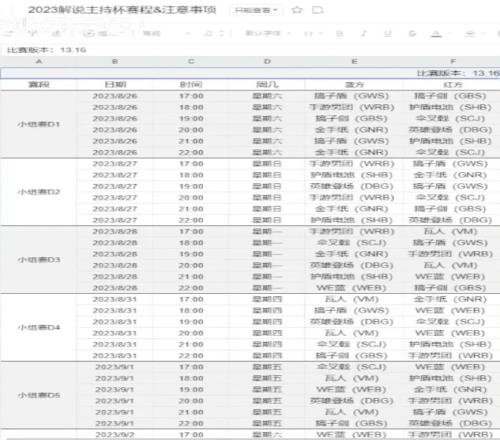Open the 只能查看 permission dropdown
Viewport: 500px width, 440px height.
(256, 10)
